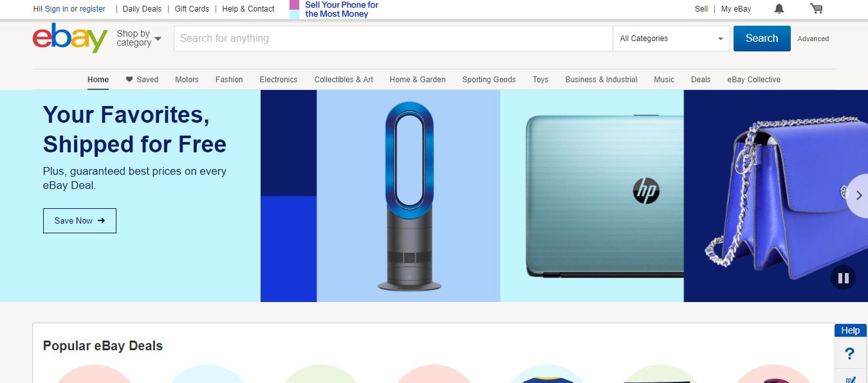Click Popular eBay Deals heading
Viewport: 868px width, 383px height.
[x=103, y=346]
